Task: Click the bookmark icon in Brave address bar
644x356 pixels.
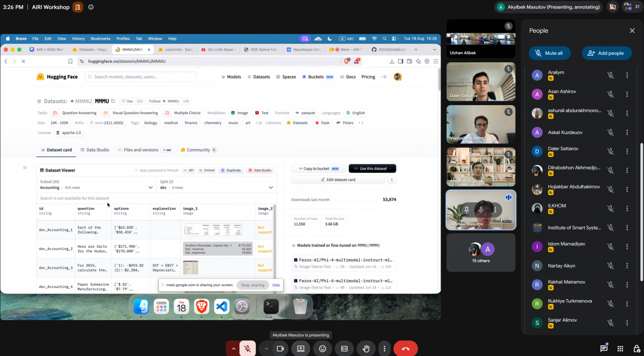Action: [x=70, y=61]
